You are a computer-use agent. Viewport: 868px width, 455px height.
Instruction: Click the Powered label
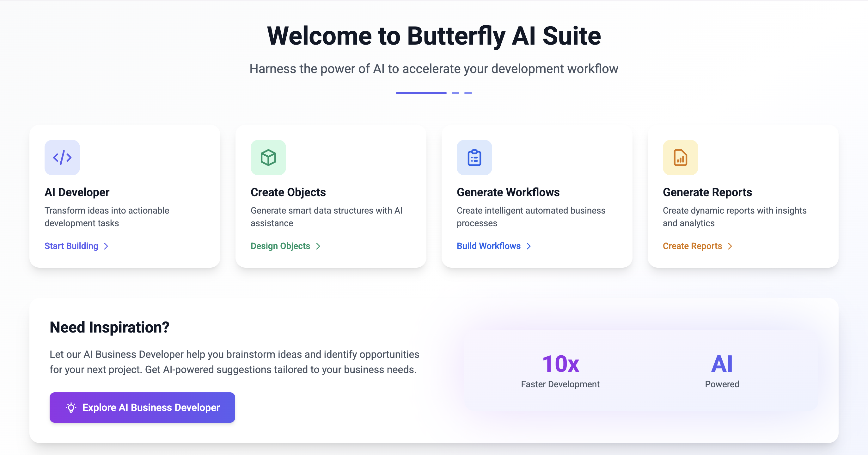722,384
